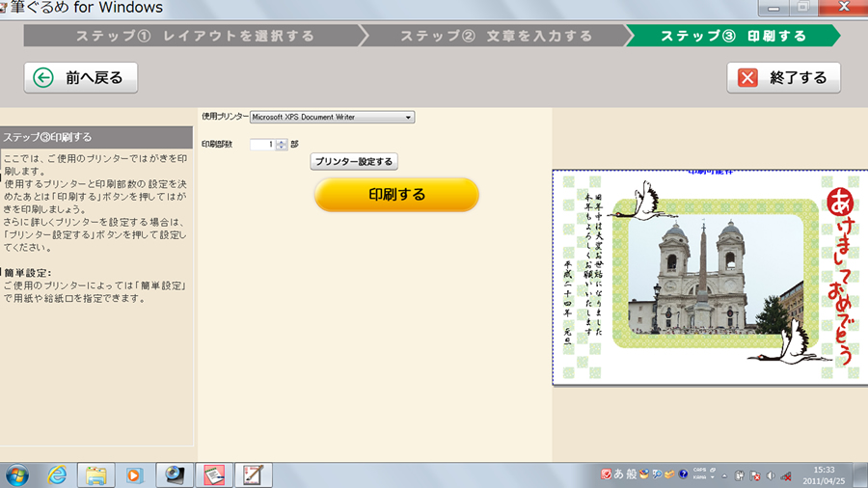Open Windows Media Player from taskbar

click(135, 474)
